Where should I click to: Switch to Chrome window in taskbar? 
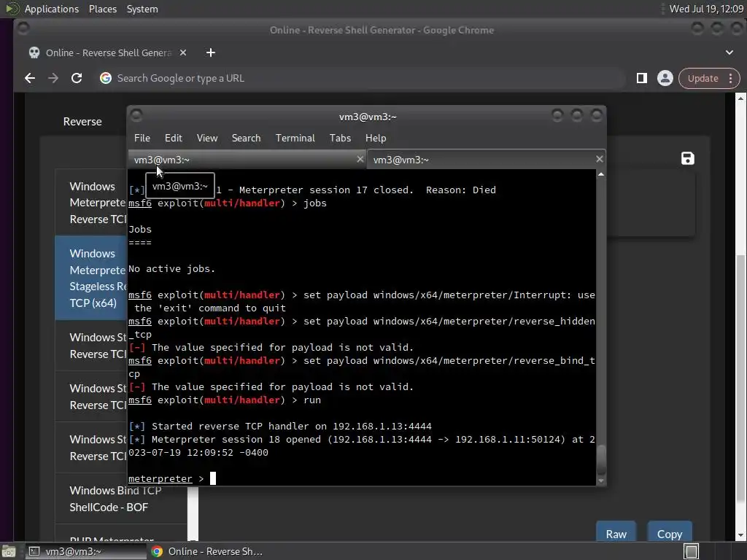point(207,551)
